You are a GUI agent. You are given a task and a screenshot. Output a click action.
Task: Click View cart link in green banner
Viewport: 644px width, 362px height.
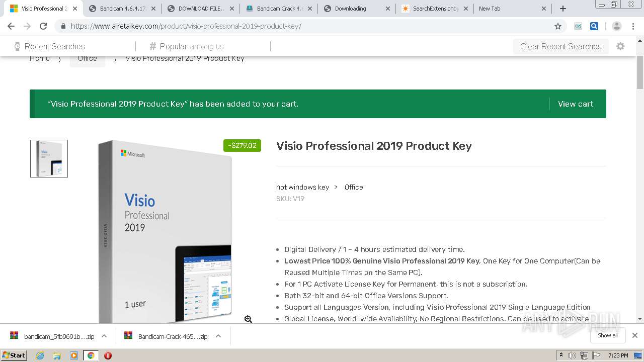[x=576, y=104]
